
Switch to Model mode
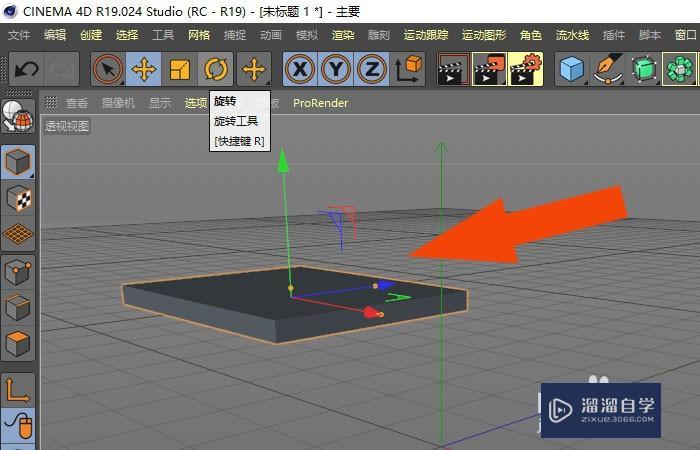pyautogui.click(x=18, y=162)
